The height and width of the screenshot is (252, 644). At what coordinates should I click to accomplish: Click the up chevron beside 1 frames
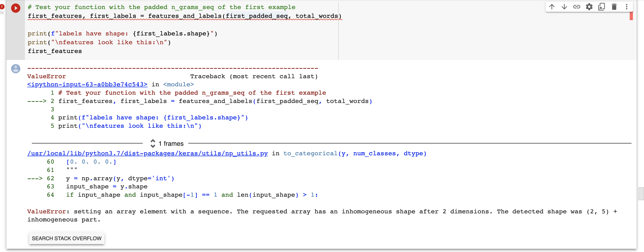153,141
